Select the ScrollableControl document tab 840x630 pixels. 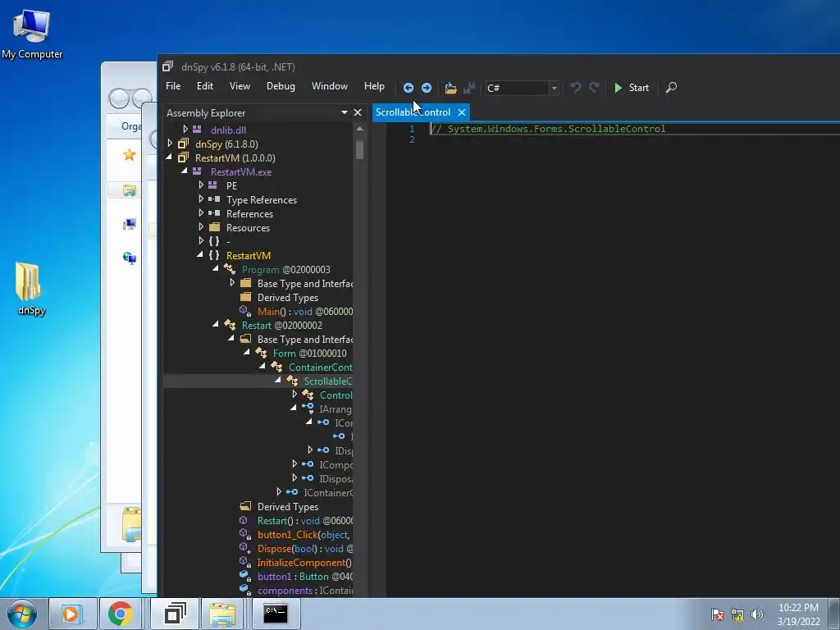pyautogui.click(x=413, y=112)
